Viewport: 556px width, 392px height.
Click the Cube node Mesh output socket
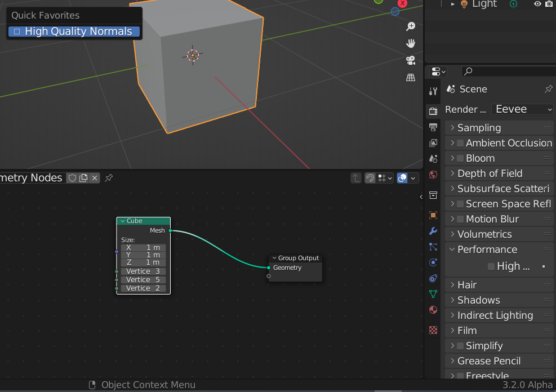pos(171,231)
